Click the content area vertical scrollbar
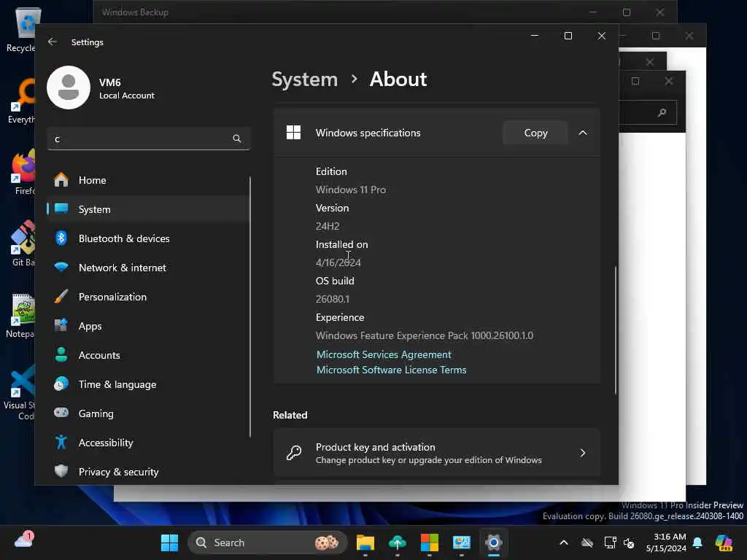The height and width of the screenshot is (560, 747). click(616, 330)
